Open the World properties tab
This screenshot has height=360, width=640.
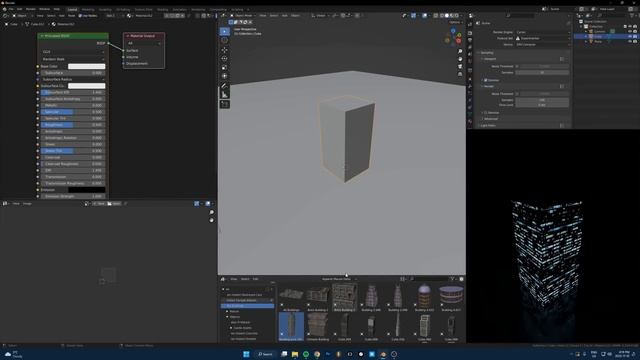coord(470,61)
